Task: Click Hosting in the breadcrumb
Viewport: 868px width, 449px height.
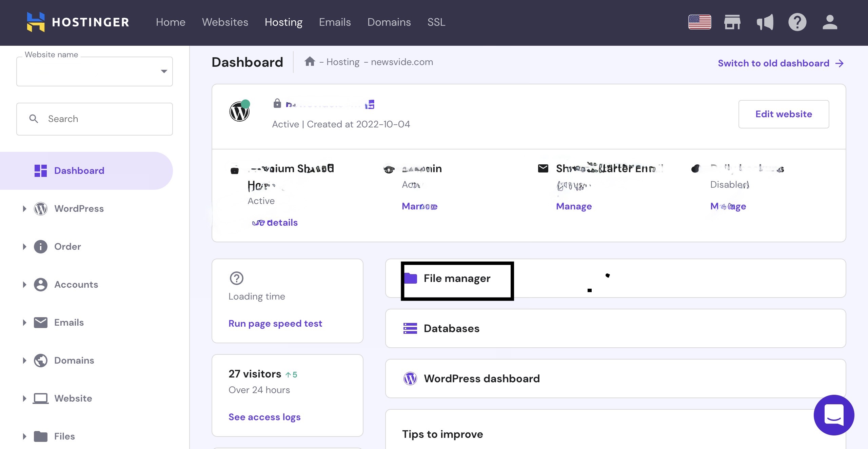Action: coord(343,62)
